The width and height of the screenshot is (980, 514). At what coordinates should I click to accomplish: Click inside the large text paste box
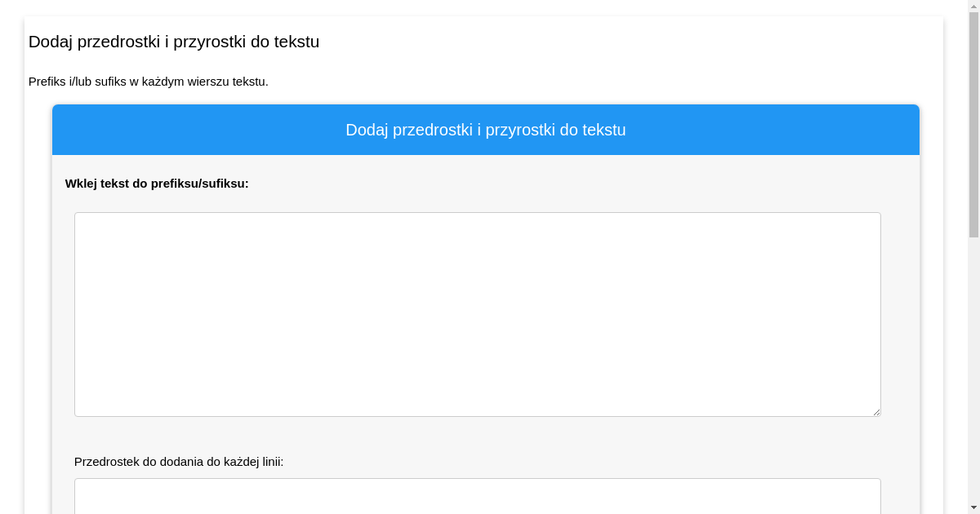[x=478, y=314]
